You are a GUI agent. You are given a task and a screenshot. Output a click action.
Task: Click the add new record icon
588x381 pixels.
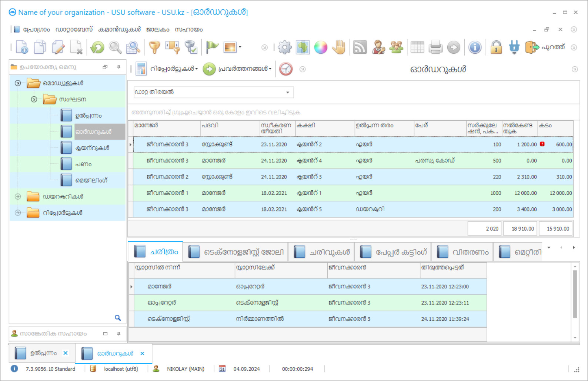[x=22, y=47]
